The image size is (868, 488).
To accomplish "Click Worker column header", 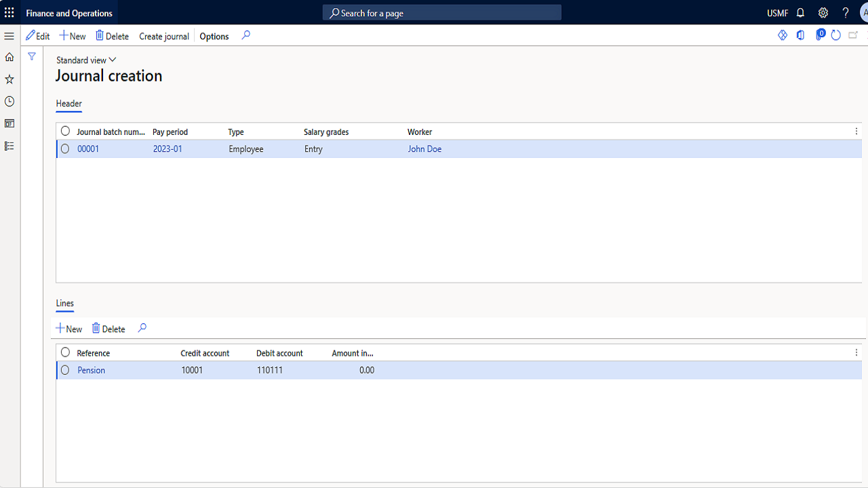I will [x=420, y=132].
